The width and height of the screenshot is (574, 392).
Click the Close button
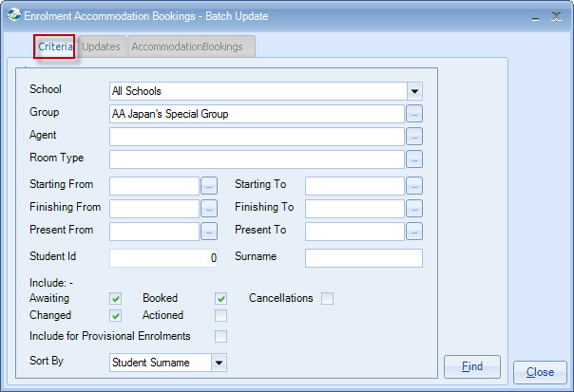[x=540, y=372]
